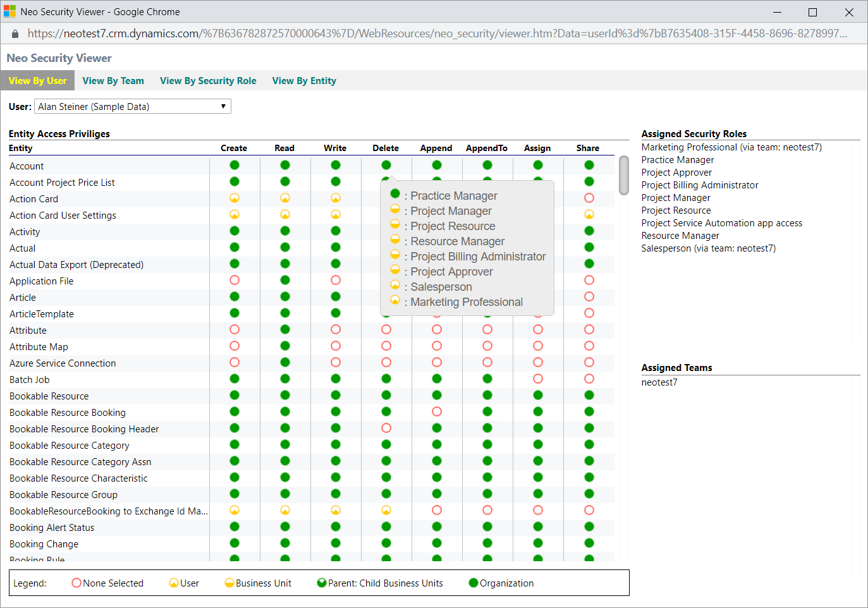Click Parent: Child Business Units legend icon

pyautogui.click(x=322, y=583)
